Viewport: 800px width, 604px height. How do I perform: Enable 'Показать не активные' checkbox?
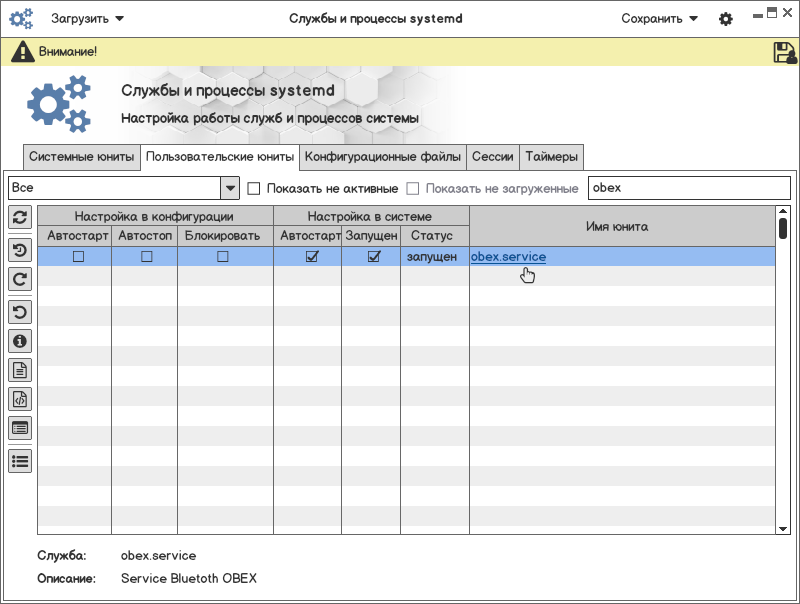[254, 188]
